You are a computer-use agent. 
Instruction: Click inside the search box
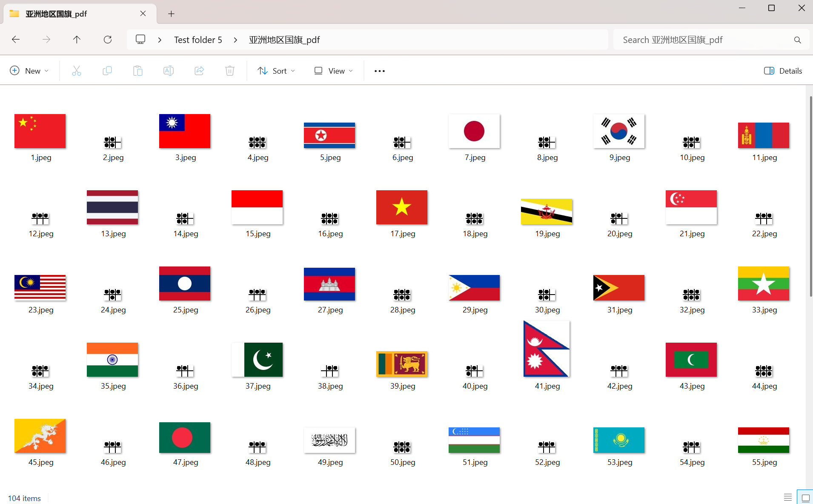coord(702,40)
